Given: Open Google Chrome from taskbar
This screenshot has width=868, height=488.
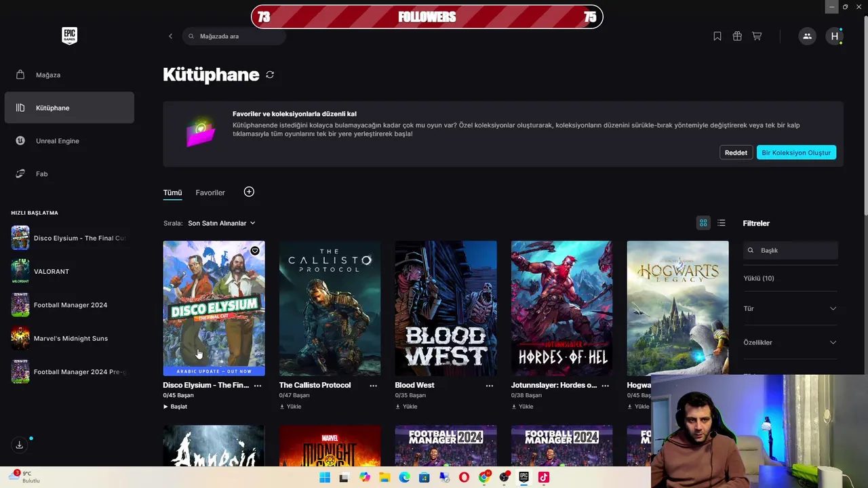Looking at the screenshot, I should [484, 477].
